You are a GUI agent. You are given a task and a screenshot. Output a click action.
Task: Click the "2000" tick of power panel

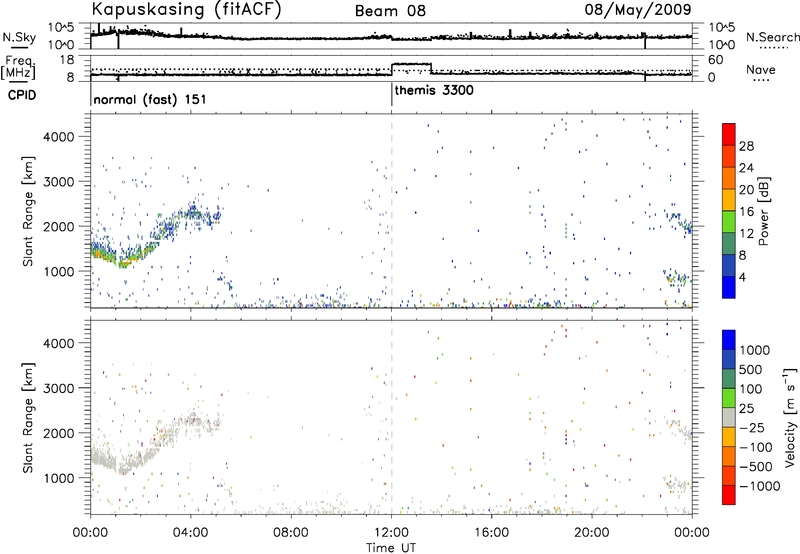[x=58, y=226]
